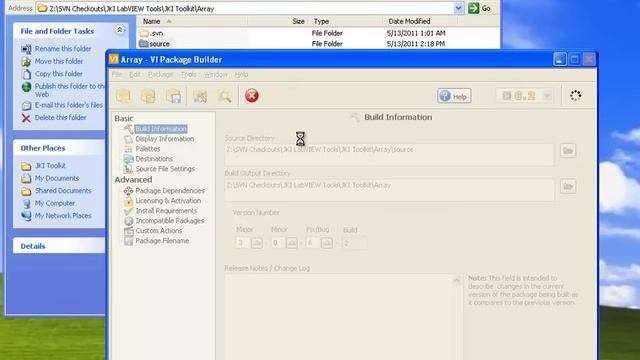Click the red cancel X toolbar icon
The image size is (640, 360).
(252, 96)
